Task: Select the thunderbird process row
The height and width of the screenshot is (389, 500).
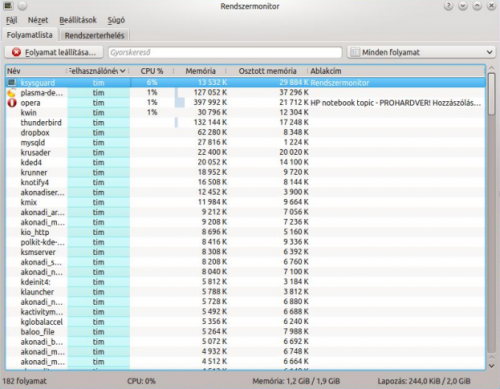Action: (x=245, y=123)
